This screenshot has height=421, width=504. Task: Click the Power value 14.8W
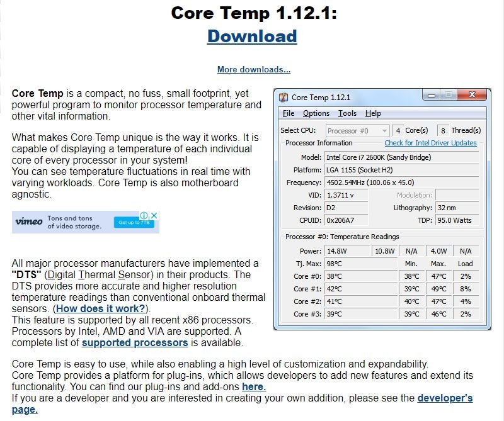click(348, 251)
